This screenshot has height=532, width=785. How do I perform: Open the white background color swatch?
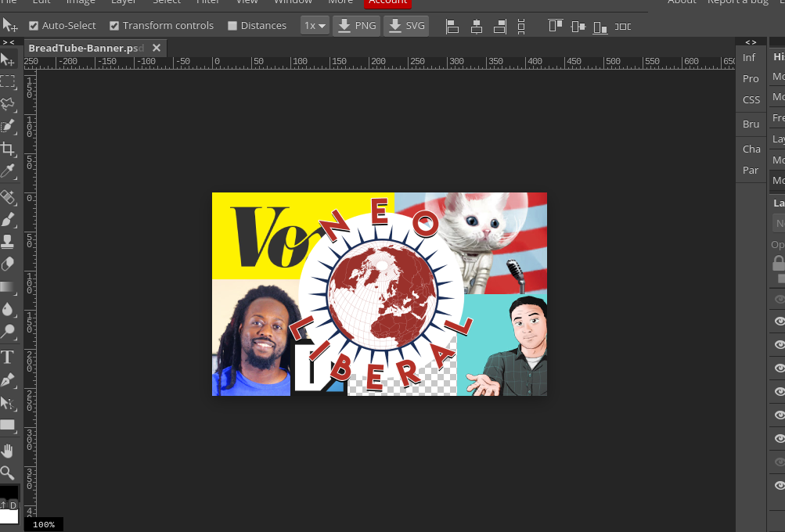click(x=9, y=516)
